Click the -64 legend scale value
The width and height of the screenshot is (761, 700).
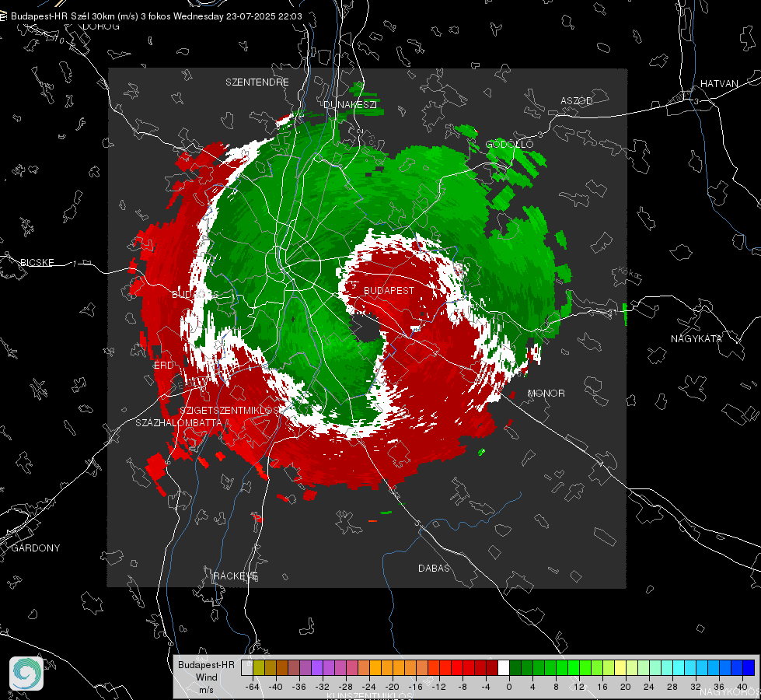pos(253,687)
